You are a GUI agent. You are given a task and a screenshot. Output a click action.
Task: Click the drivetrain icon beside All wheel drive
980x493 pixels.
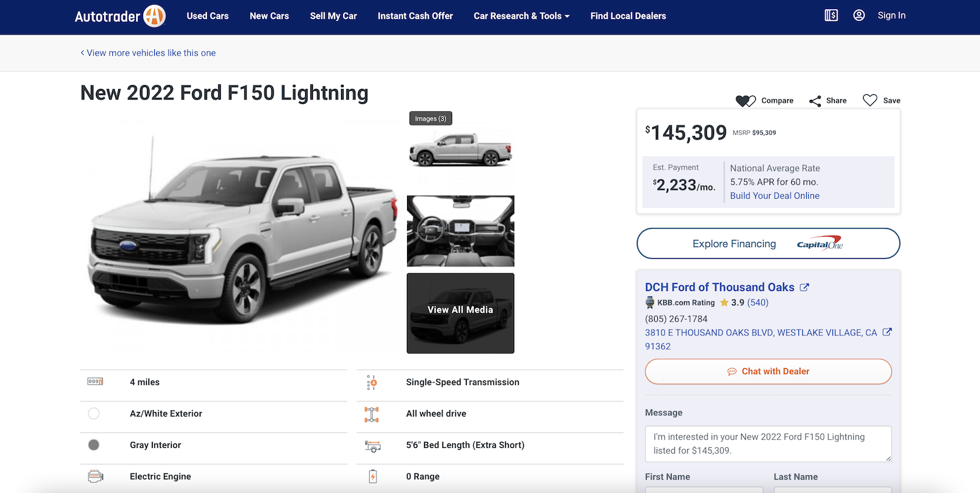(372, 414)
